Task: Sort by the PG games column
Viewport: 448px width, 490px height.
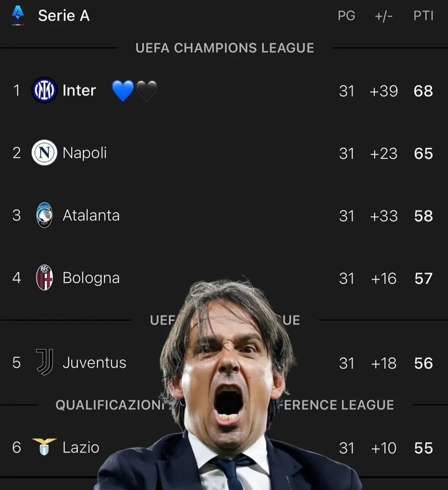Action: point(346,16)
